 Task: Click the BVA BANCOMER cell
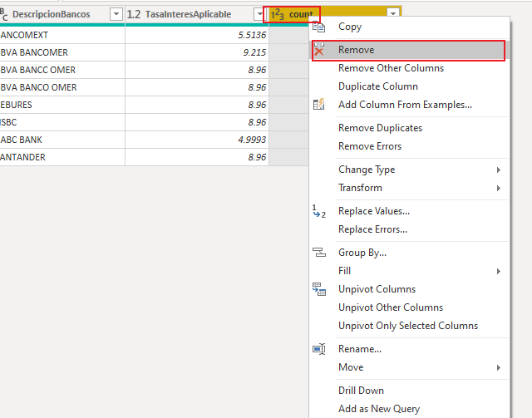(62, 52)
